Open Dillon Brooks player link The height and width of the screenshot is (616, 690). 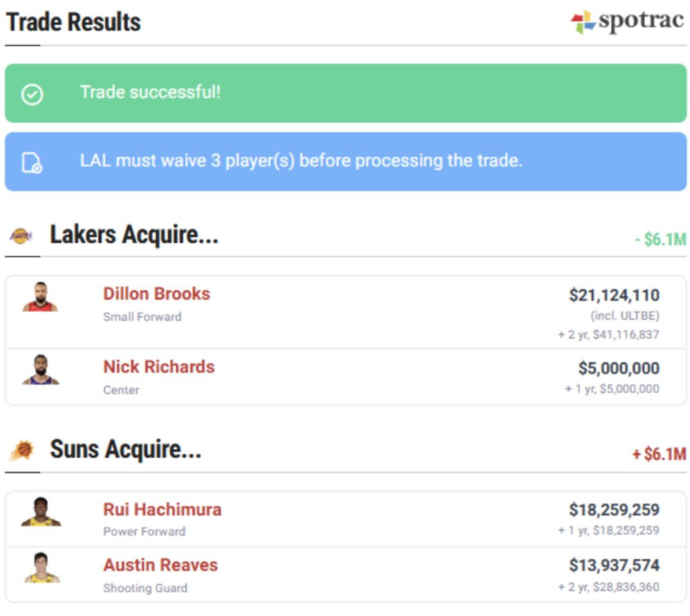pos(157,294)
